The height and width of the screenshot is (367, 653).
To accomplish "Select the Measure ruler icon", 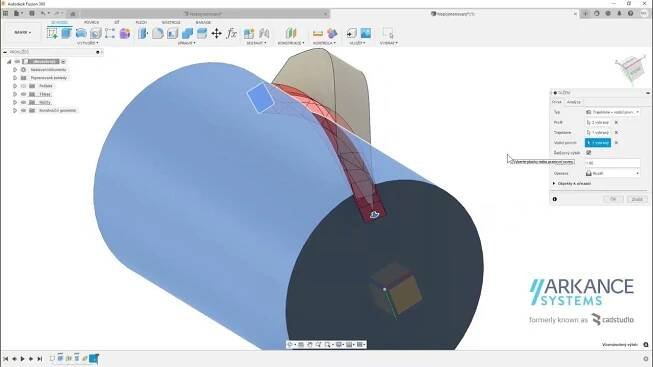I will click(318, 33).
